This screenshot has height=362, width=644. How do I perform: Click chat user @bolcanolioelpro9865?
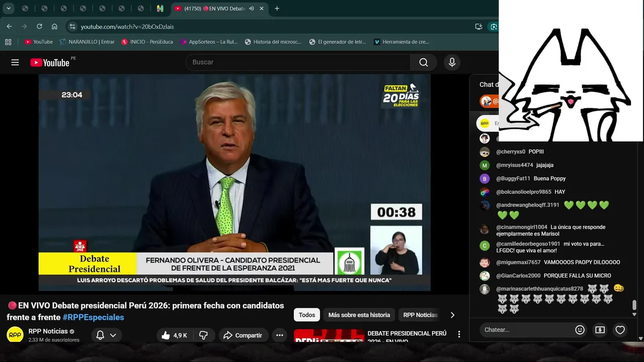point(524,192)
